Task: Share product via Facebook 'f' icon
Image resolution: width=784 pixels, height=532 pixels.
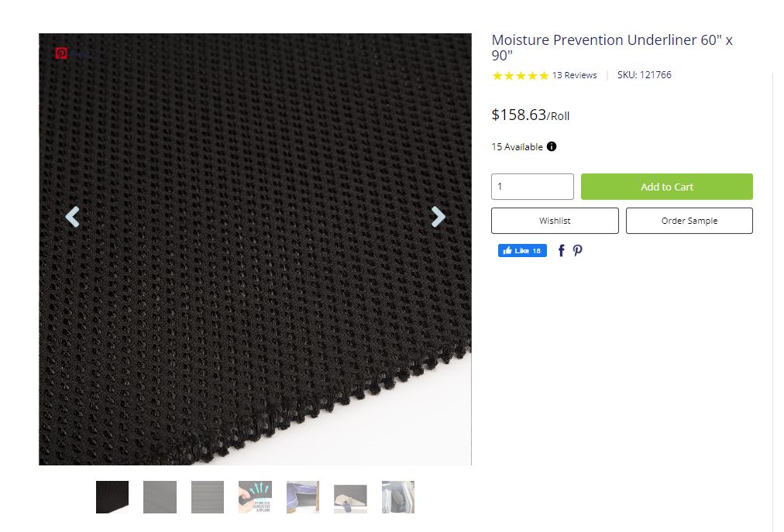Action: coord(562,251)
